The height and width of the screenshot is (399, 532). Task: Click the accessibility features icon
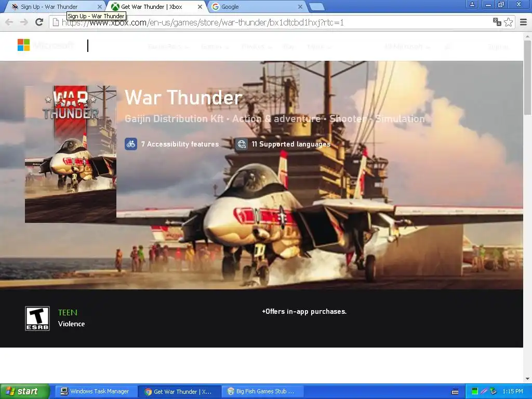click(130, 144)
